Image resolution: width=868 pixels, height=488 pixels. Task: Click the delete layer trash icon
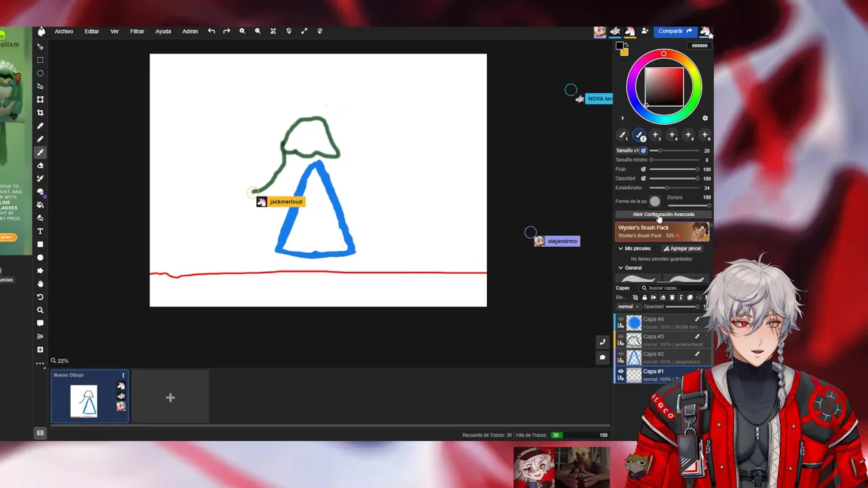click(672, 298)
